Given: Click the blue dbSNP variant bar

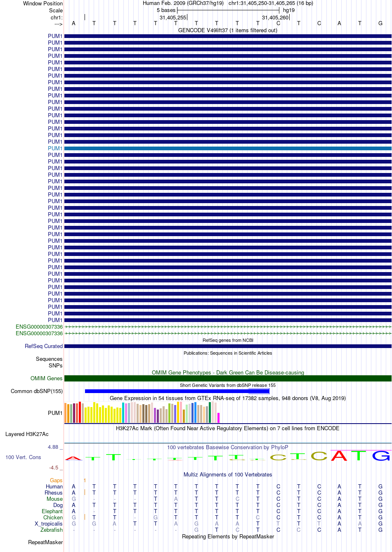Looking at the screenshot, I should pos(177,391).
